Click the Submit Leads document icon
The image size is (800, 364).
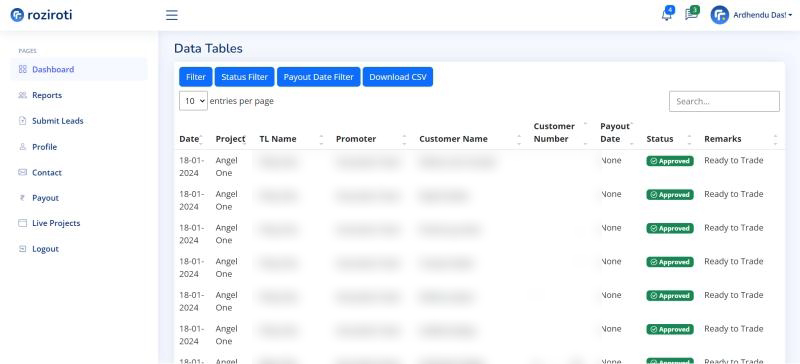point(22,121)
